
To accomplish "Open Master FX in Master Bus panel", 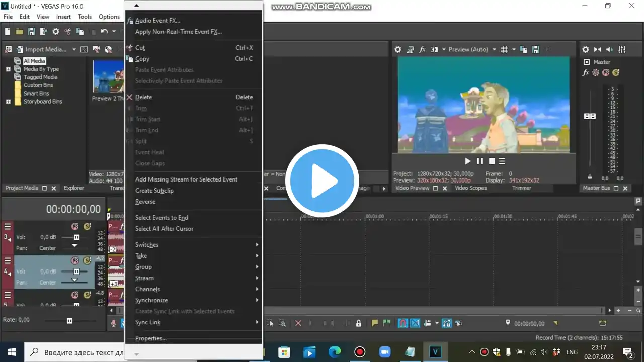I will click(586, 72).
